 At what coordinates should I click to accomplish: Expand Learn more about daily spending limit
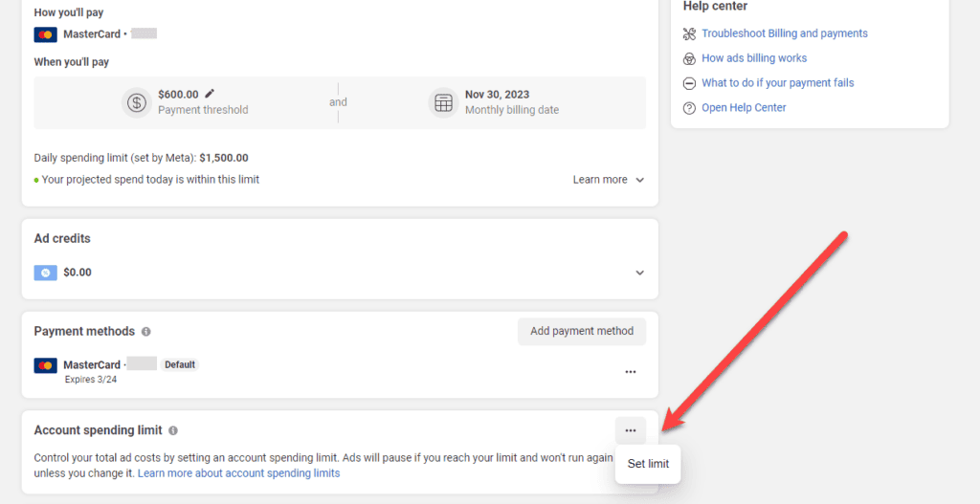click(x=609, y=180)
